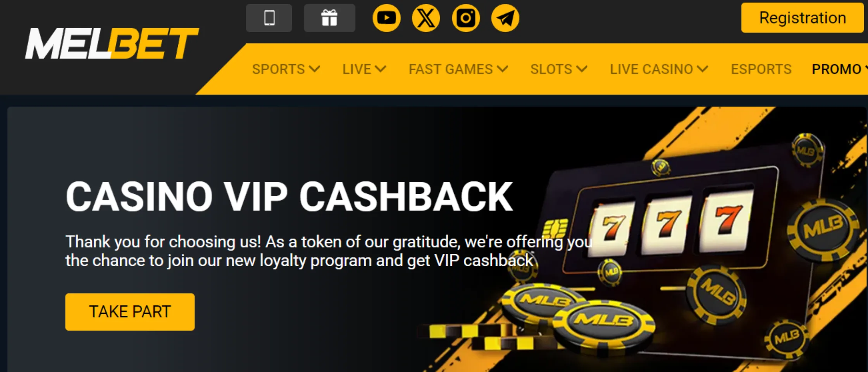Open the Instagram icon link
Image resolution: width=868 pixels, height=372 pixels.
point(466,18)
